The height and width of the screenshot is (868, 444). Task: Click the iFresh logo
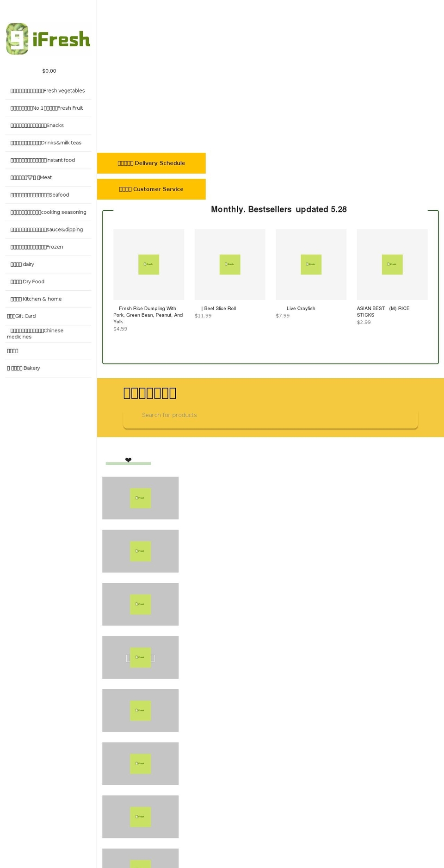tap(48, 39)
